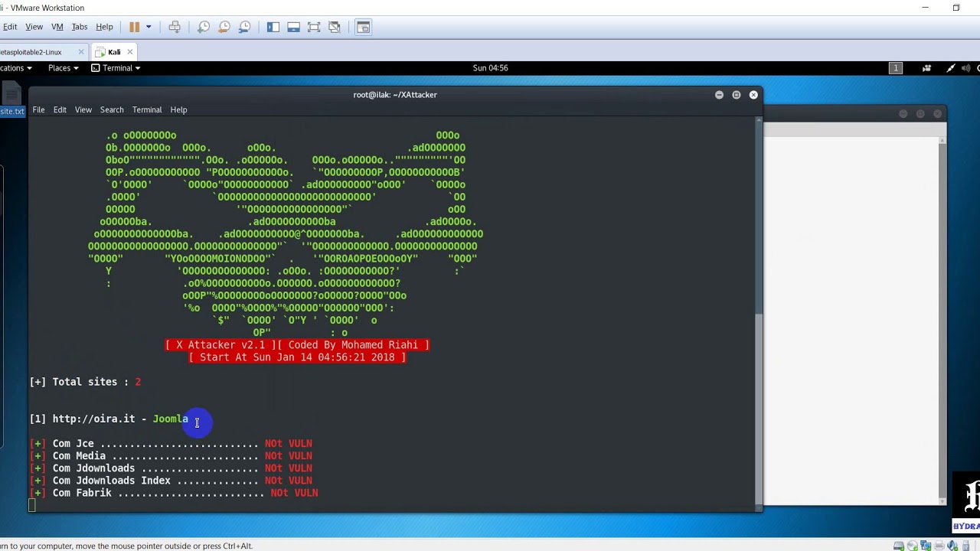980x551 pixels.
Task: Open the terminal Help menu
Action: (178, 109)
